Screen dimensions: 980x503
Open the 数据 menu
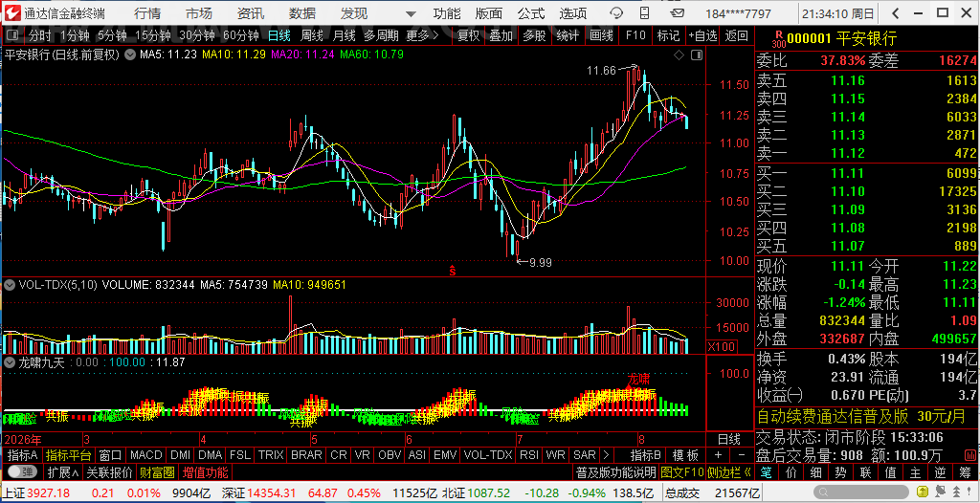point(301,13)
